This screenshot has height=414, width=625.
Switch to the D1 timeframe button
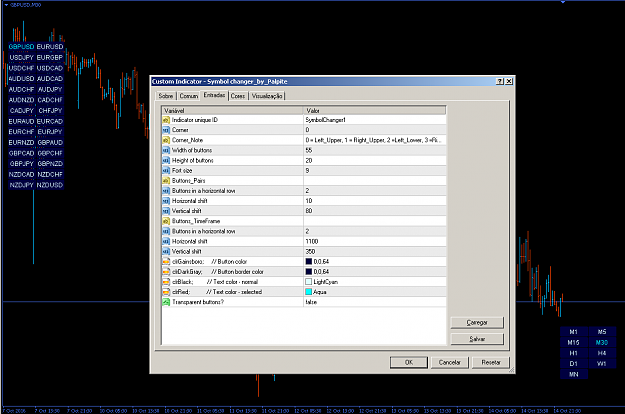click(574, 364)
